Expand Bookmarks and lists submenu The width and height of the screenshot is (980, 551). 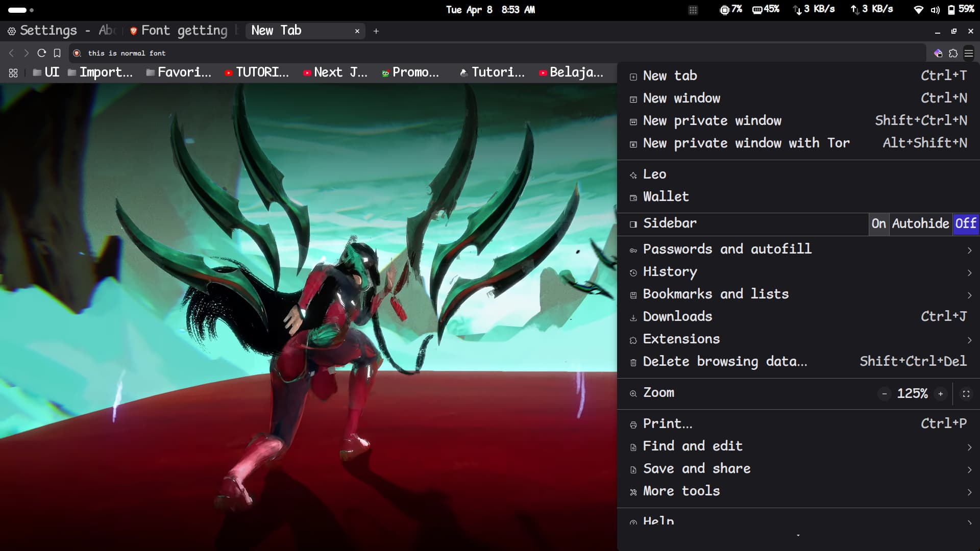click(x=798, y=294)
